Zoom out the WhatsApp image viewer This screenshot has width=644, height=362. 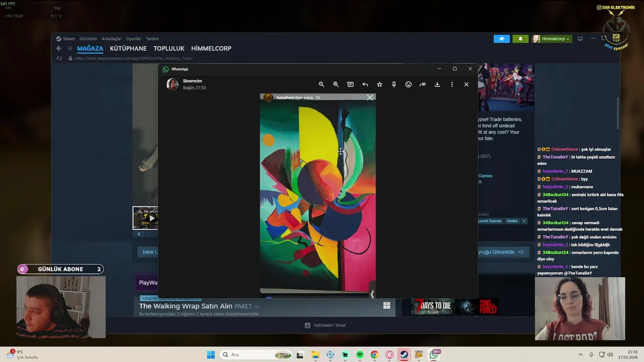click(321, 84)
